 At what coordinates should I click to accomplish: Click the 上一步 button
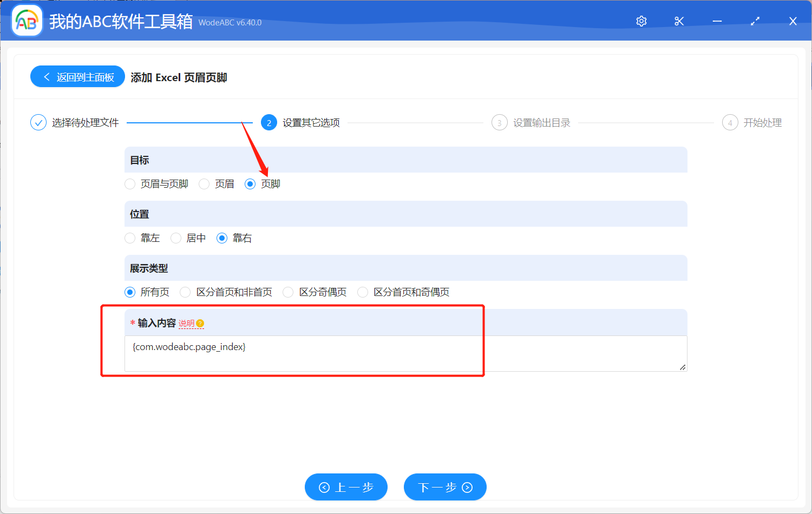point(346,487)
